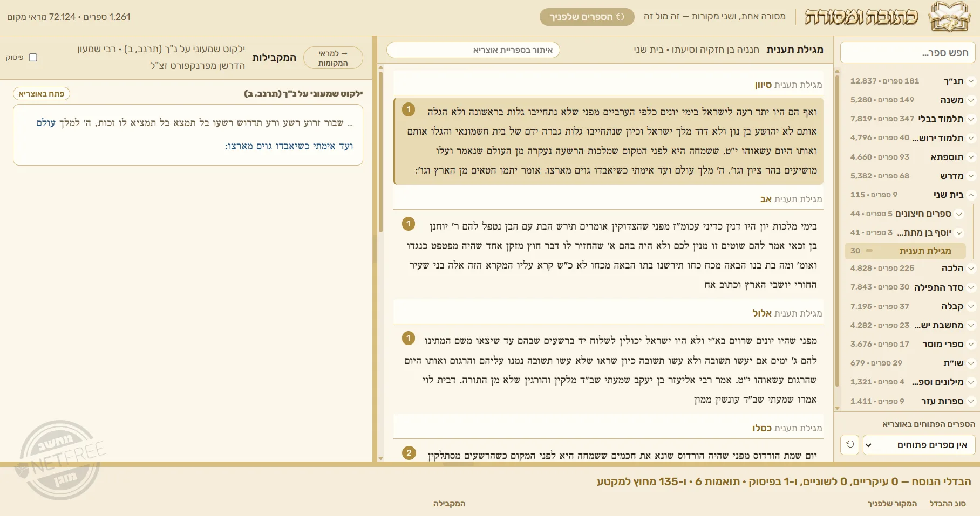Click the המקור שלפניך column header
Image resolution: width=980 pixels, height=516 pixels.
point(892,504)
